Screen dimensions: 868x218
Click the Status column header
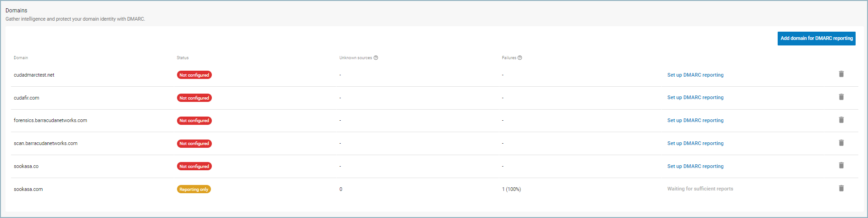click(182, 58)
